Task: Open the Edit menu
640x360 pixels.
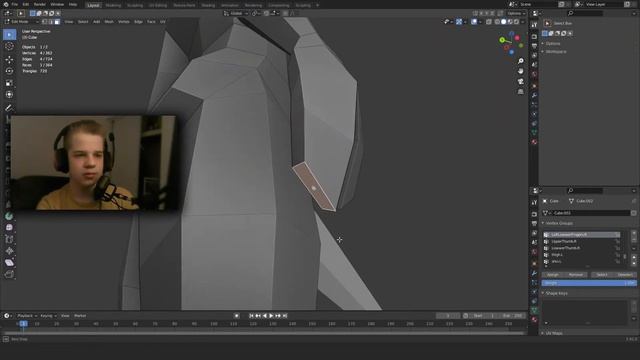Action: coord(25,4)
